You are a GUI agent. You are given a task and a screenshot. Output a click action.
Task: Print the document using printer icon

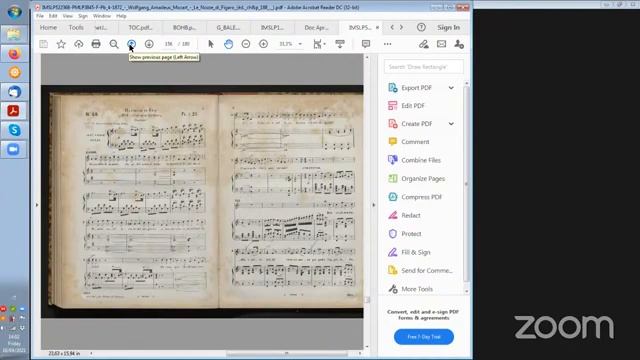pyautogui.click(x=96, y=44)
